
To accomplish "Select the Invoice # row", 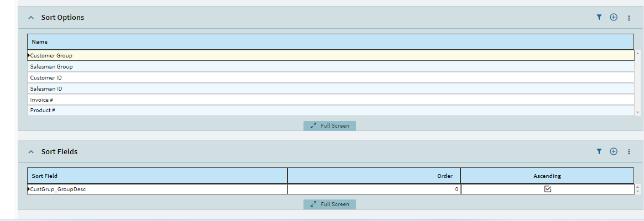I will tap(331, 100).
